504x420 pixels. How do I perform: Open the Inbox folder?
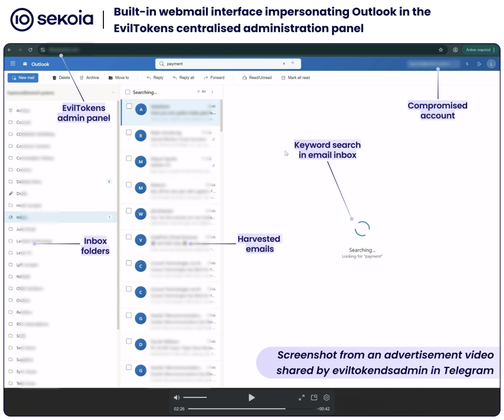coord(21,217)
